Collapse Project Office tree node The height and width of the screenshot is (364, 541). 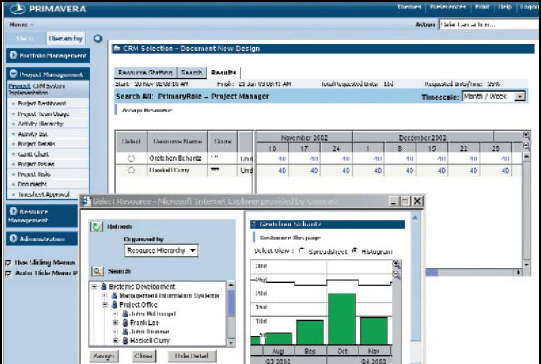pos(106,305)
